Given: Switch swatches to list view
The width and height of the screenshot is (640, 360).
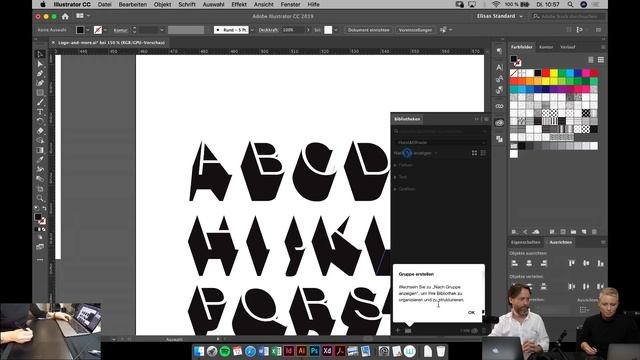Looking at the screenshot, I should click(591, 60).
